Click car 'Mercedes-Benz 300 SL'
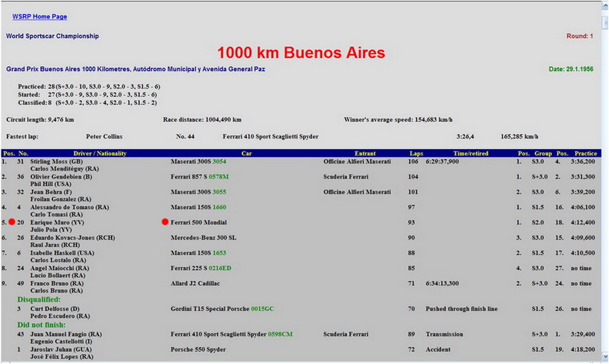 [x=203, y=237]
